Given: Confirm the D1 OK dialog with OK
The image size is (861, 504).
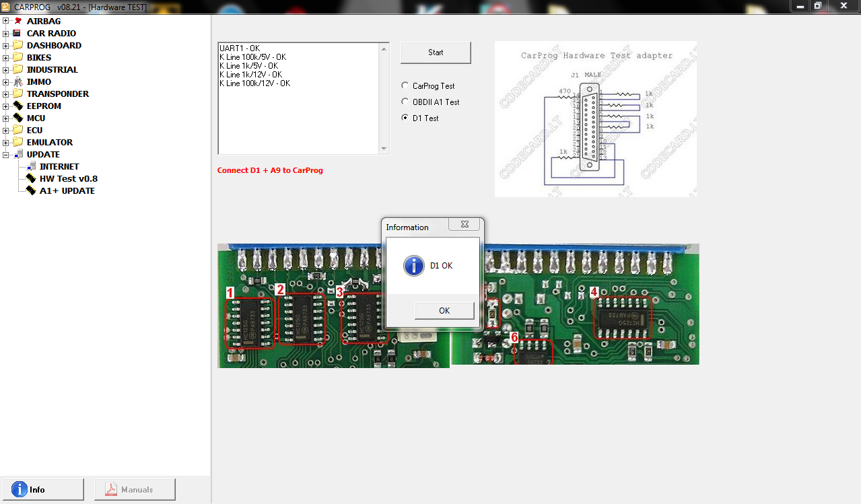Looking at the screenshot, I should (x=444, y=310).
